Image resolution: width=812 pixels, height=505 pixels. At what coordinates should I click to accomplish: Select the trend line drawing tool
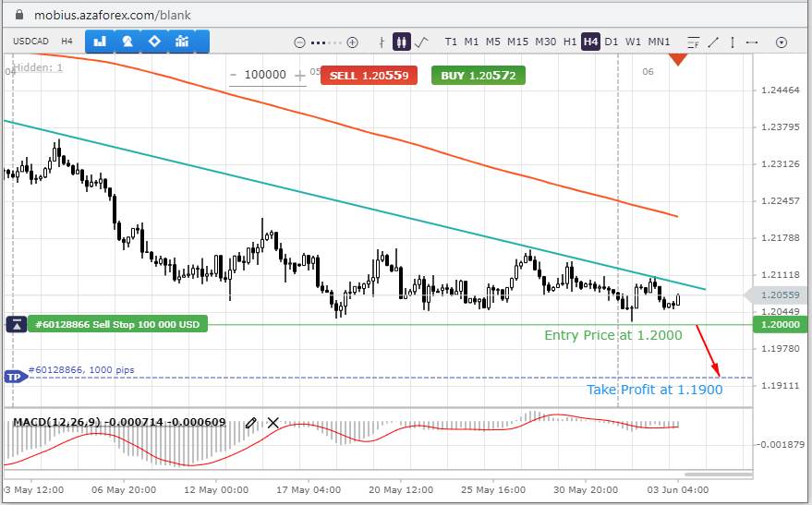pyautogui.click(x=713, y=42)
